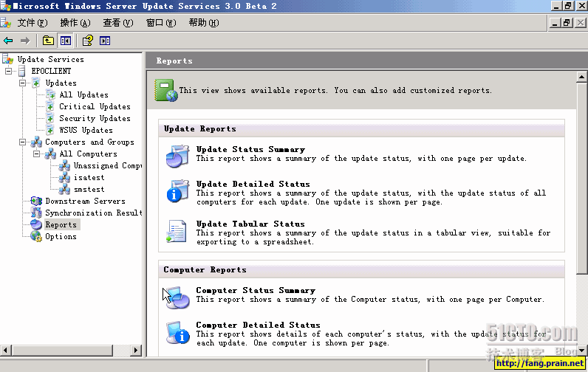The image size is (588, 372).
Task: Click the Back arrow toolbar icon
Action: tap(8, 41)
